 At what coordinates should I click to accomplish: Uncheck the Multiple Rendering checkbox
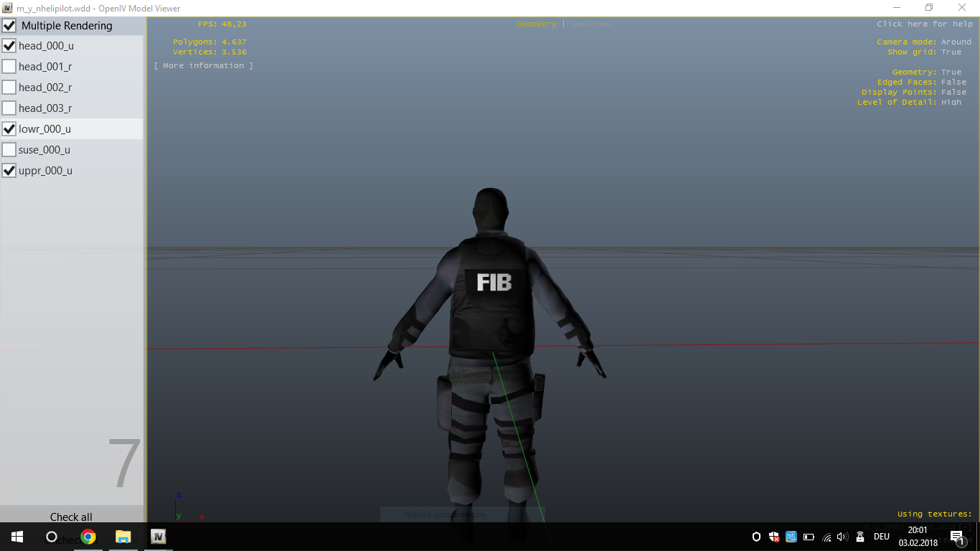click(9, 26)
